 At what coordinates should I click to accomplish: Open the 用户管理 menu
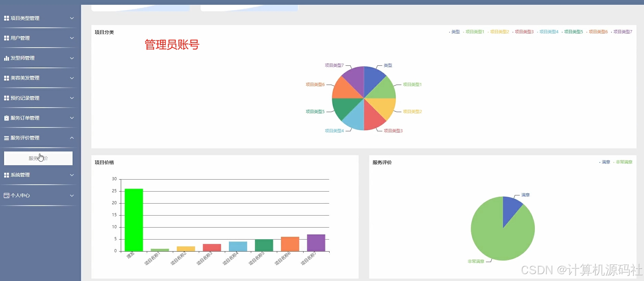[39, 38]
